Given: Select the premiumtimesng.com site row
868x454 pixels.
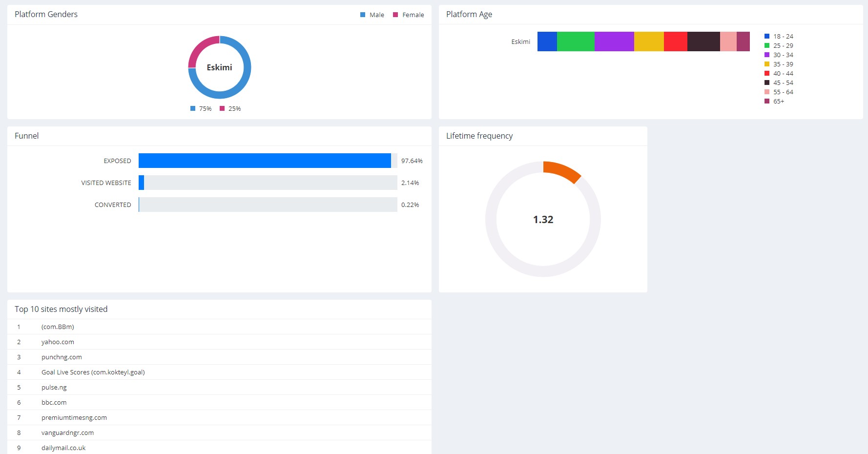Looking at the screenshot, I should 219,417.
